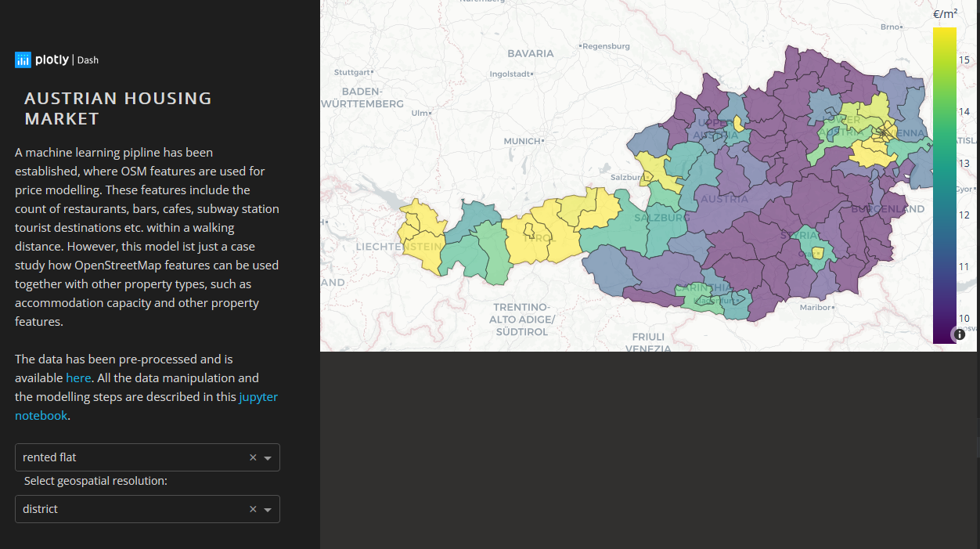Click the 13 tick on the colorbar
The width and height of the screenshot is (980, 549).
click(x=964, y=164)
